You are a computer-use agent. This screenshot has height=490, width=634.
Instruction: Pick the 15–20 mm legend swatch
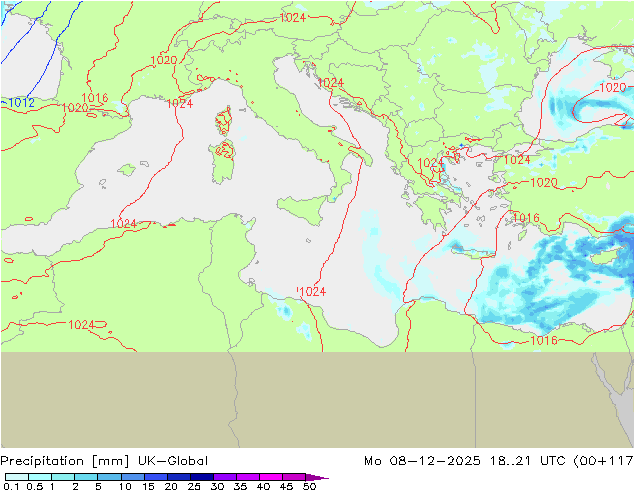156,477
